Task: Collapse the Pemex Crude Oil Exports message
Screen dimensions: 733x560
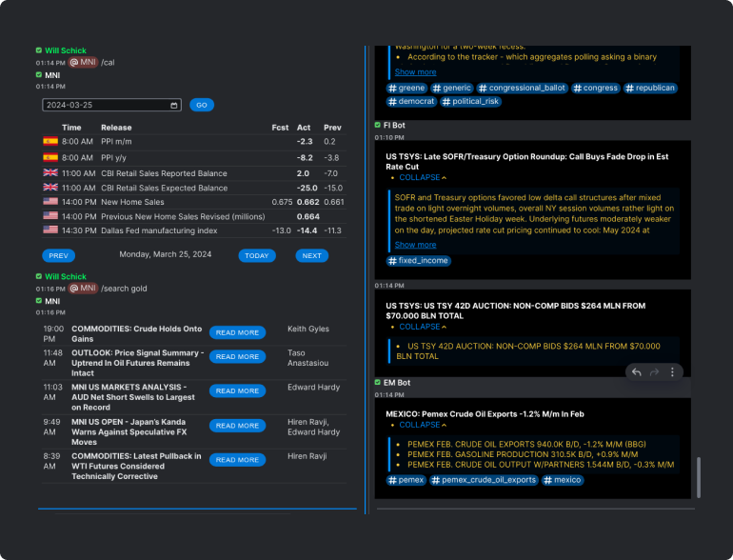Action: pyautogui.click(x=423, y=425)
